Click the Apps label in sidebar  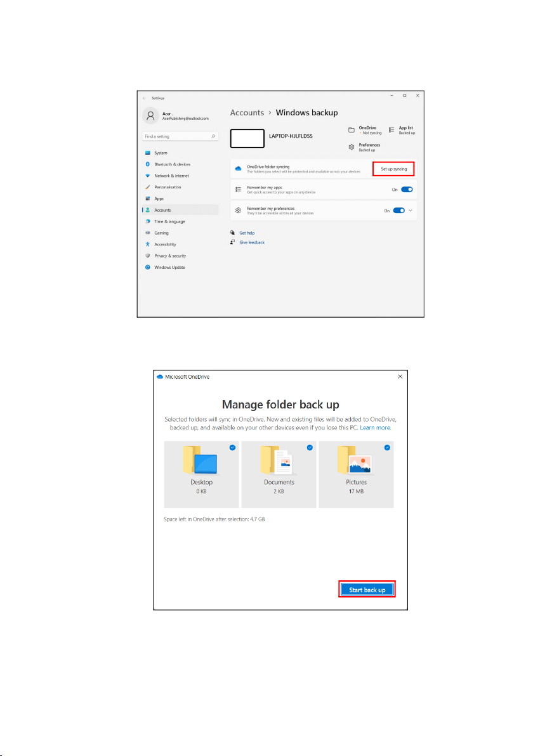(x=159, y=199)
